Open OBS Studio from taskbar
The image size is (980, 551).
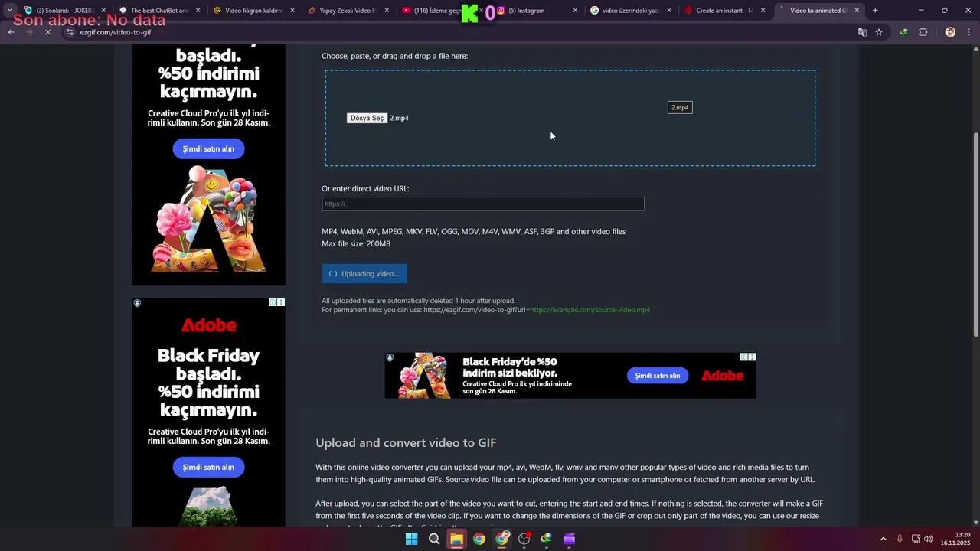click(x=524, y=539)
